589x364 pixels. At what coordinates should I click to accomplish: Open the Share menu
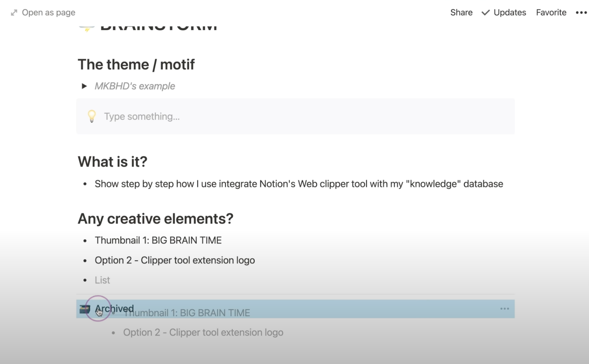click(x=461, y=12)
